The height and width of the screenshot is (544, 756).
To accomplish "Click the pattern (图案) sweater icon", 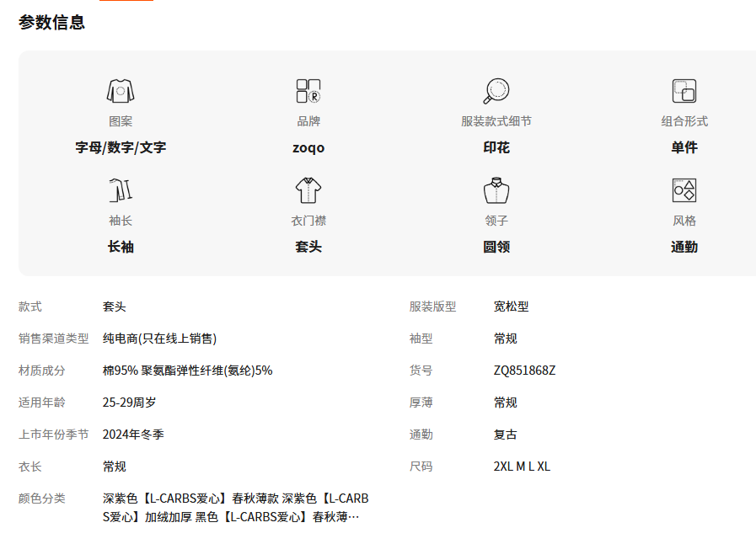I will [x=121, y=91].
